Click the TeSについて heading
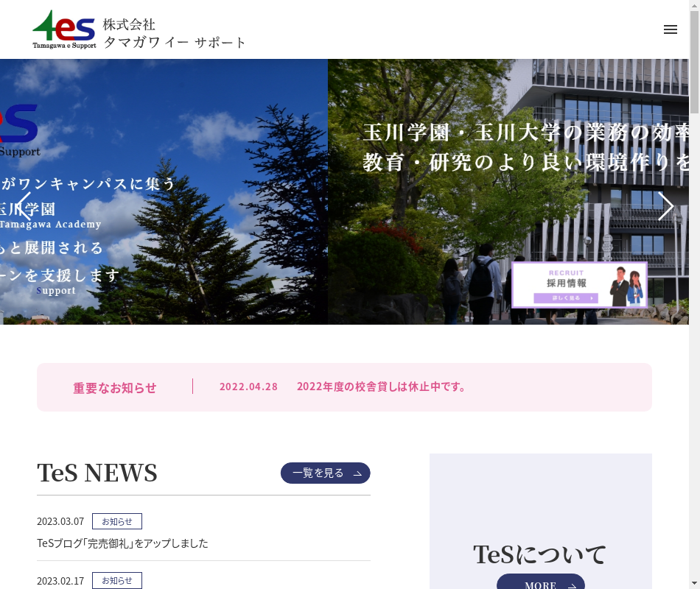This screenshot has width=700, height=589. [x=539, y=554]
